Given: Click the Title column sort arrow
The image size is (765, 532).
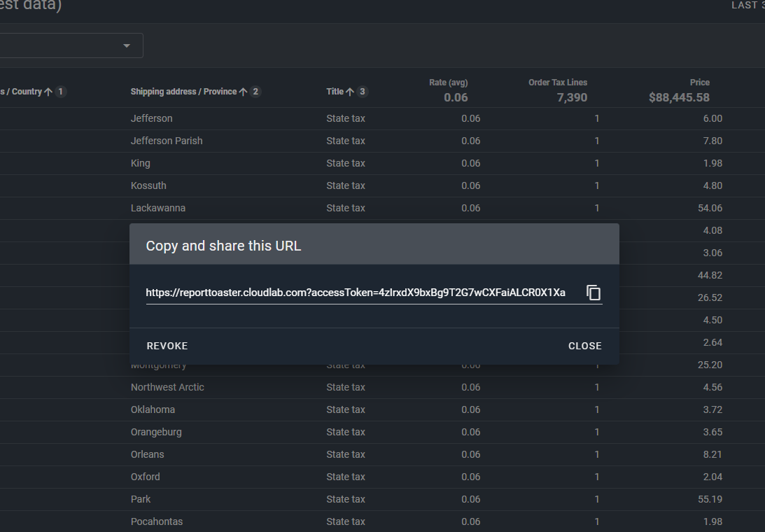Looking at the screenshot, I should click(350, 92).
